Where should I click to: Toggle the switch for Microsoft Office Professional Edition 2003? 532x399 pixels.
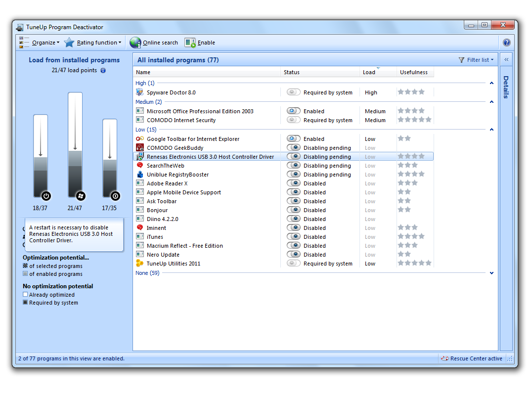tap(294, 111)
